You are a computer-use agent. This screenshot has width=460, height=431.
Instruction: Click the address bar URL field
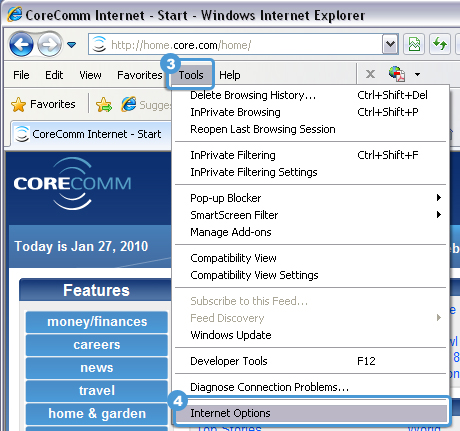243,44
